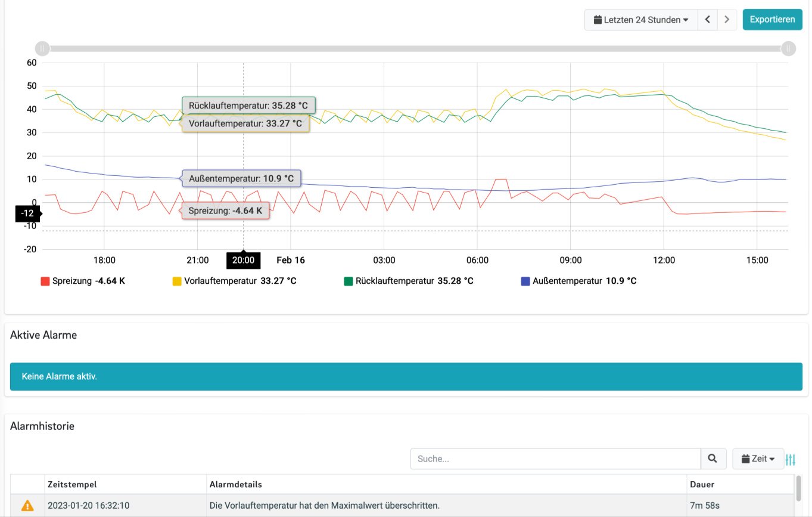Viewport: 812px width, 517px height.
Task: Toggle the Vorlauftemperatur series in legend
Action: (x=234, y=281)
